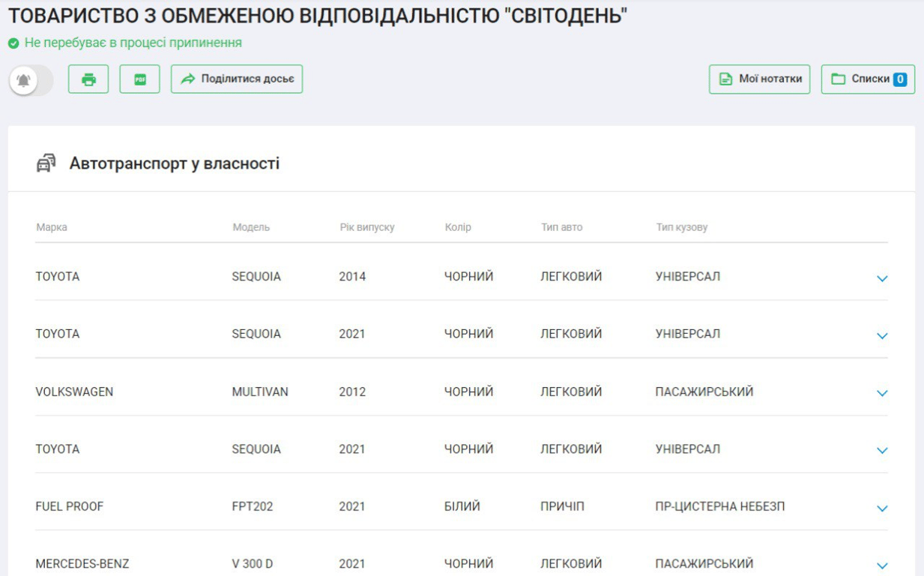Click the Автотранспорт у власності heading
924x576 pixels.
pos(175,163)
